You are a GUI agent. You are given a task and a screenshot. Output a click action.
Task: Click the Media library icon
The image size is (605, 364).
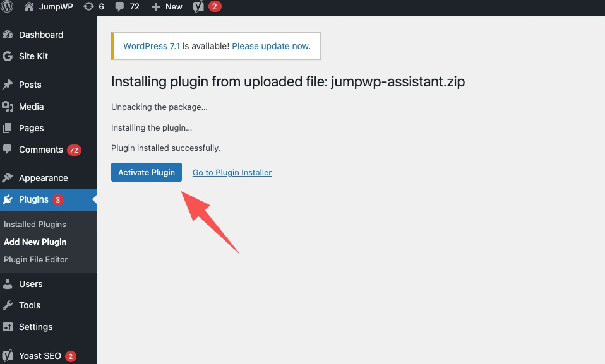[x=8, y=107]
